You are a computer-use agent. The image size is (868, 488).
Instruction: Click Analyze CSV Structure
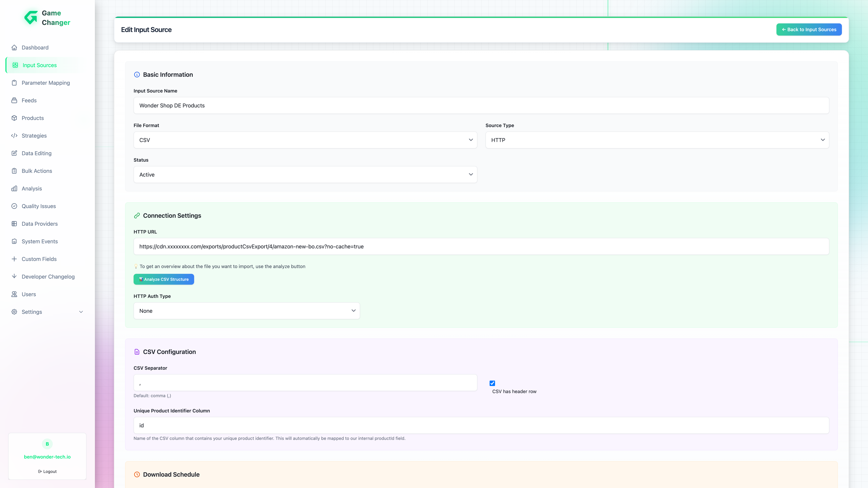click(163, 279)
